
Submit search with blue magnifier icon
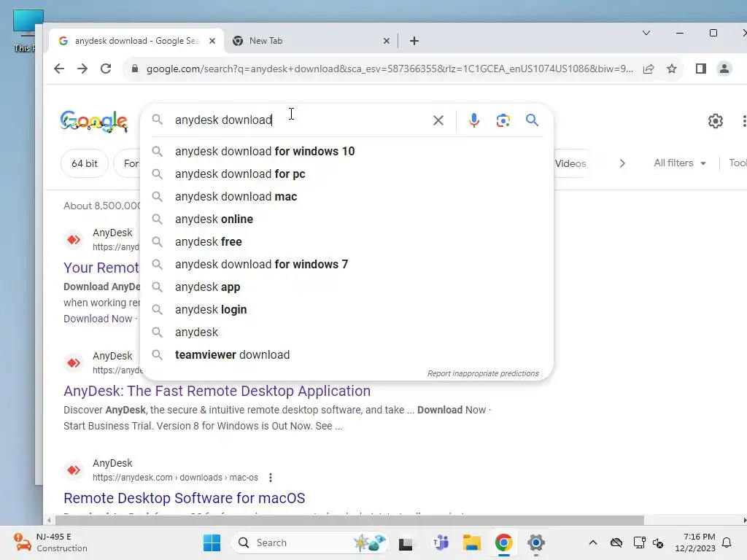coord(532,120)
